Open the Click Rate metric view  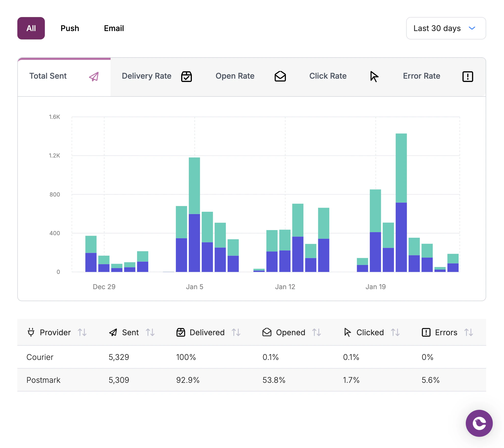328,76
